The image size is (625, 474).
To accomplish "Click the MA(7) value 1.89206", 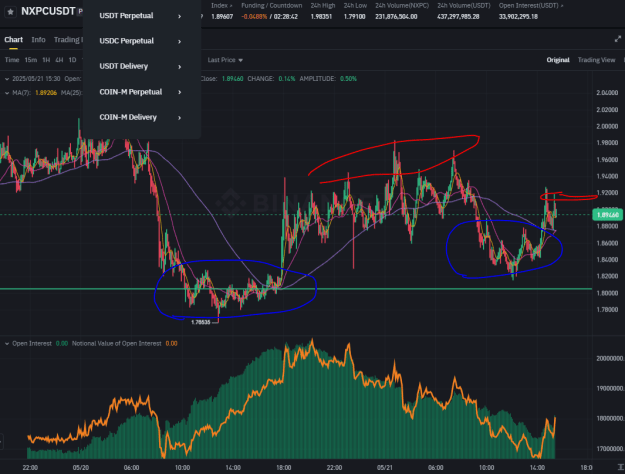I will coord(46,93).
